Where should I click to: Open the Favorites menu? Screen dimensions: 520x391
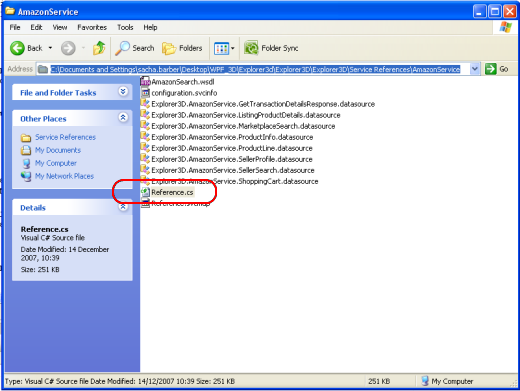(x=92, y=27)
